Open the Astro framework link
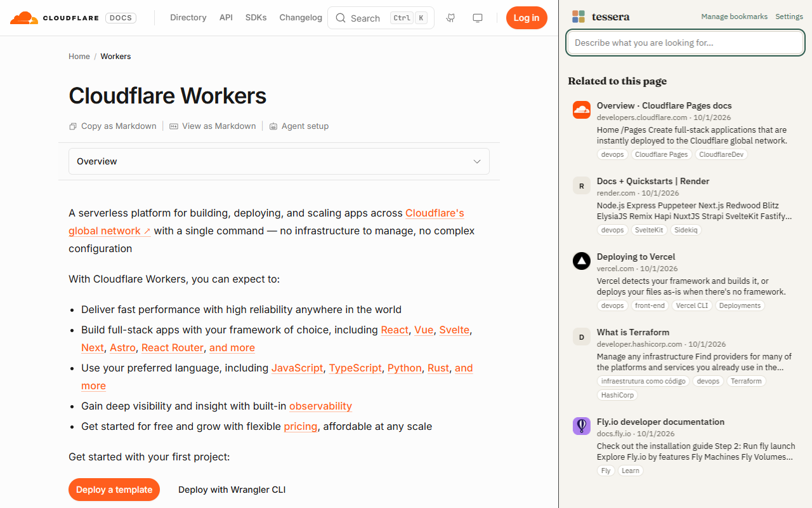812x508 pixels. coord(122,348)
